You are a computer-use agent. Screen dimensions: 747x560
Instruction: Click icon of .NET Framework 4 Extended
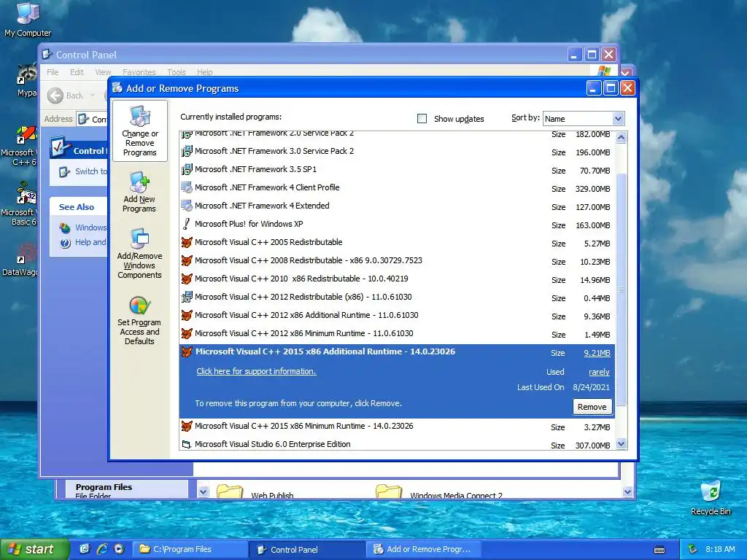187,206
